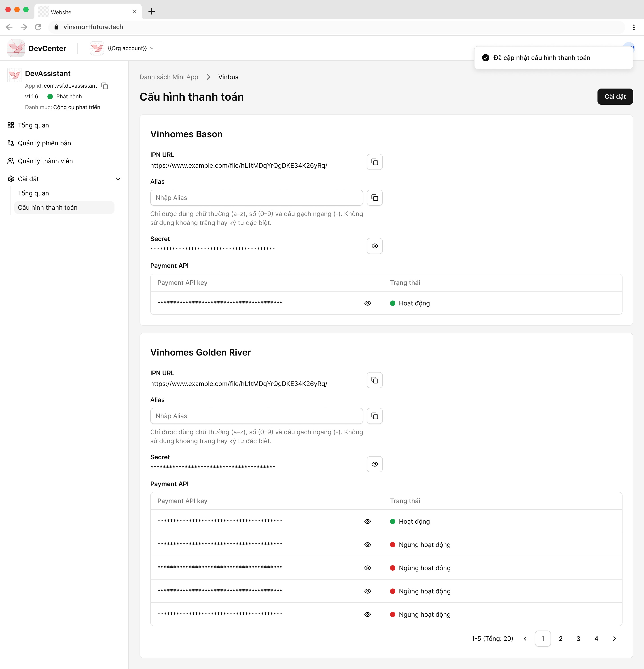Click the breadcrumb chevron separator
This screenshot has height=669, width=644.
click(x=208, y=77)
